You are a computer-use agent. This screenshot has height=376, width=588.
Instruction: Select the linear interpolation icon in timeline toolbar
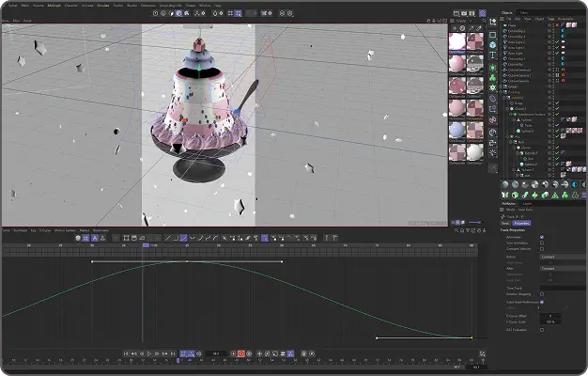[x=167, y=238]
